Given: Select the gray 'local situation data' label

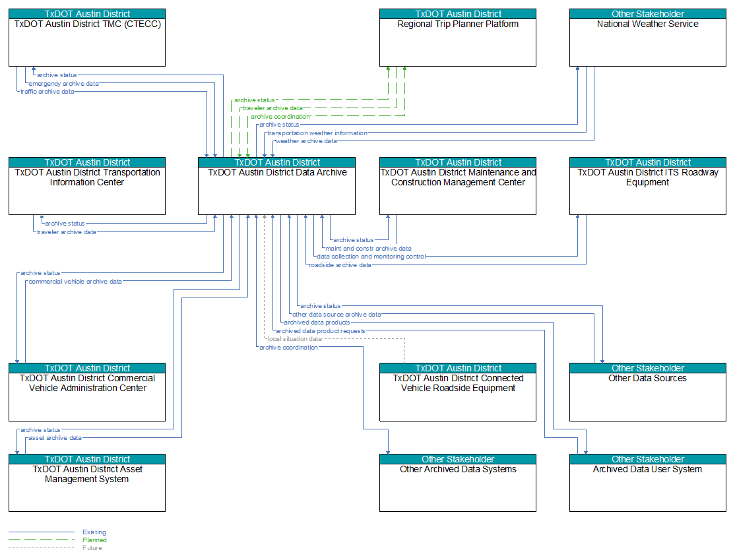Looking at the screenshot, I should [x=294, y=339].
